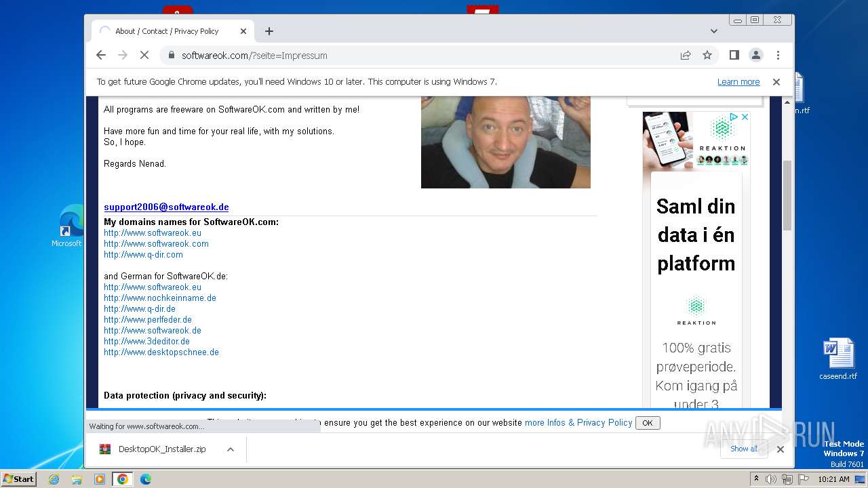This screenshot has width=868, height=488.
Task: Show all downloads
Action: click(743, 449)
